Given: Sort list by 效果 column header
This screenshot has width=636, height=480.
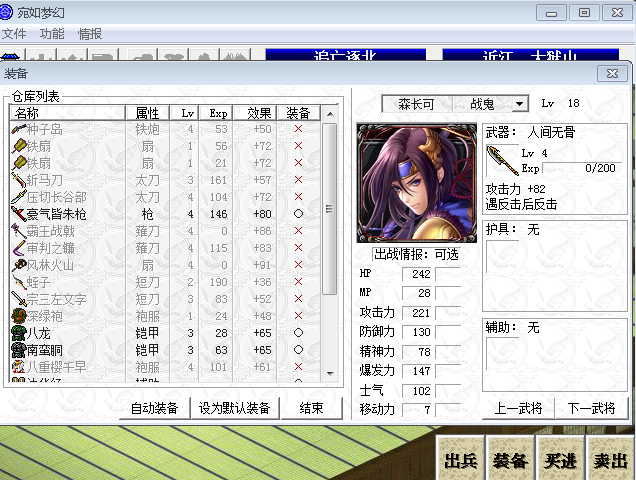Looking at the screenshot, I should click(x=259, y=113).
